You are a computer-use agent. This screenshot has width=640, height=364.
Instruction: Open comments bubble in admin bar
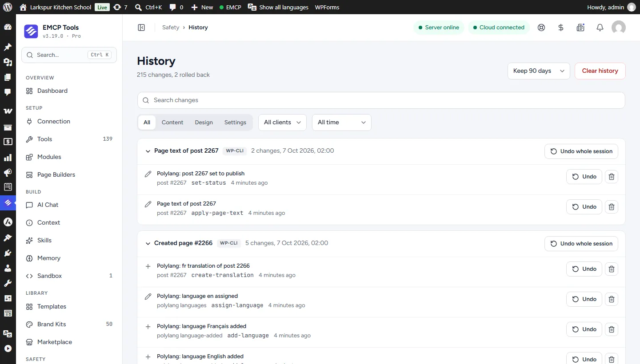point(176,7)
